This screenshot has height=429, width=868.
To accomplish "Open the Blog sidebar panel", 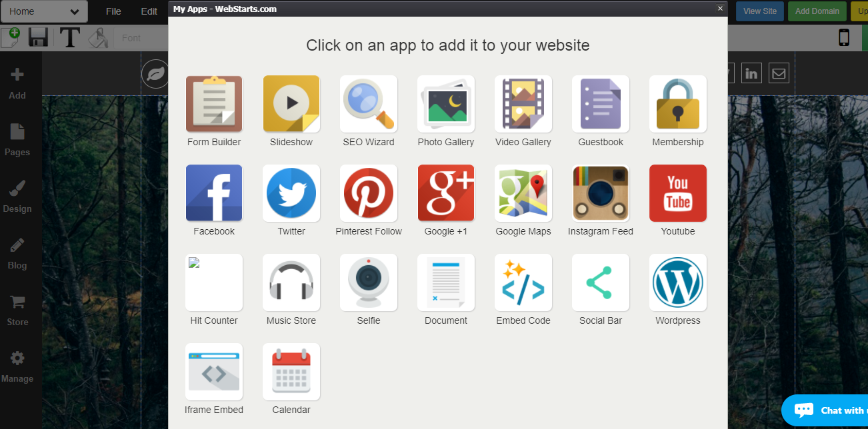I will [x=17, y=254].
